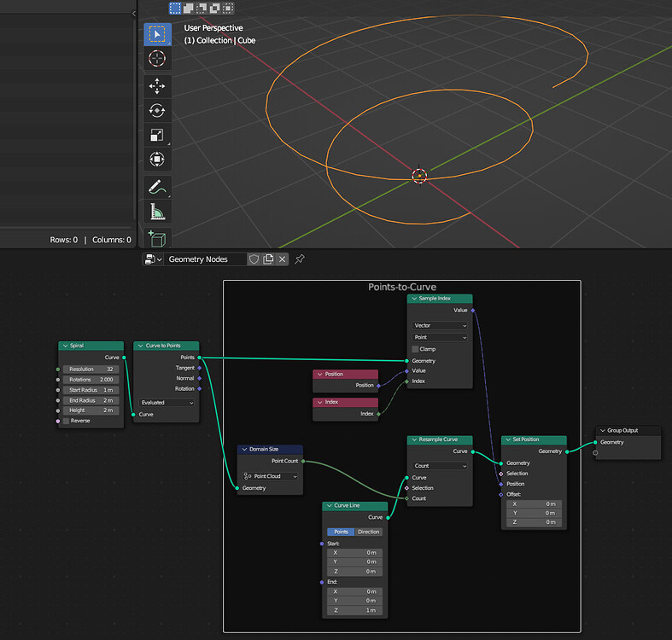Select the Select Box tool

157,34
